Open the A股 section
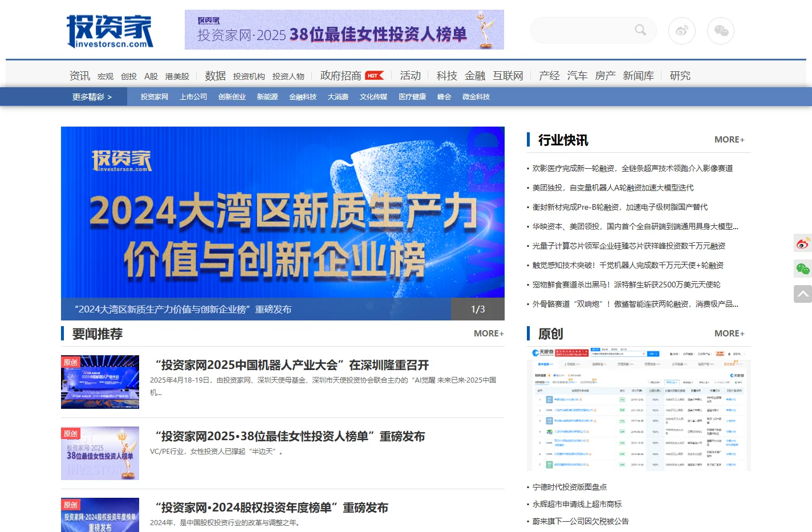This screenshot has width=812, height=532. point(151,76)
